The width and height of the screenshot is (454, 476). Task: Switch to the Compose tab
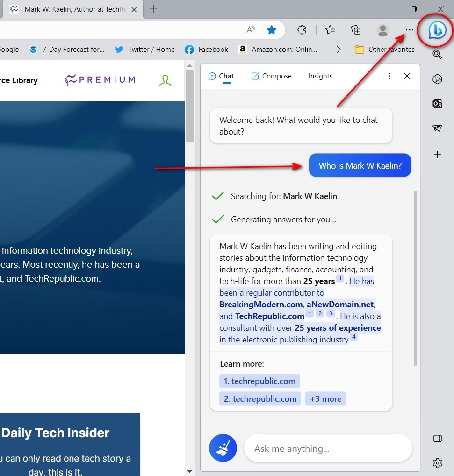click(271, 76)
